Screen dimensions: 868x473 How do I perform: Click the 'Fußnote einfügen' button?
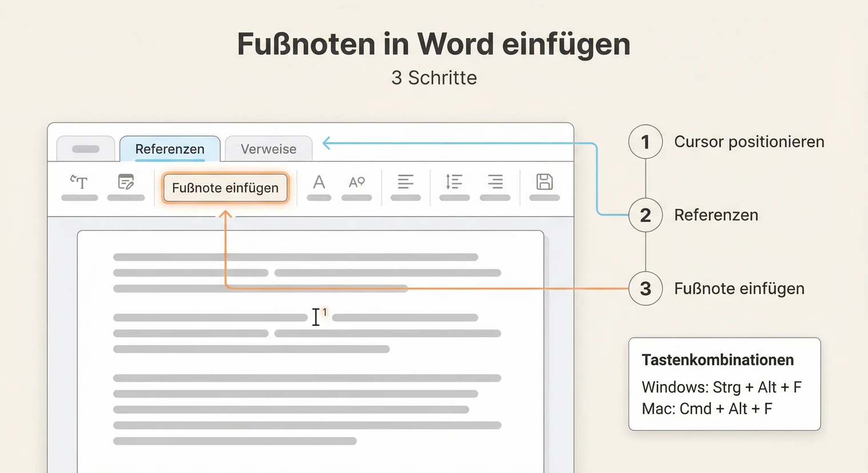coord(225,187)
